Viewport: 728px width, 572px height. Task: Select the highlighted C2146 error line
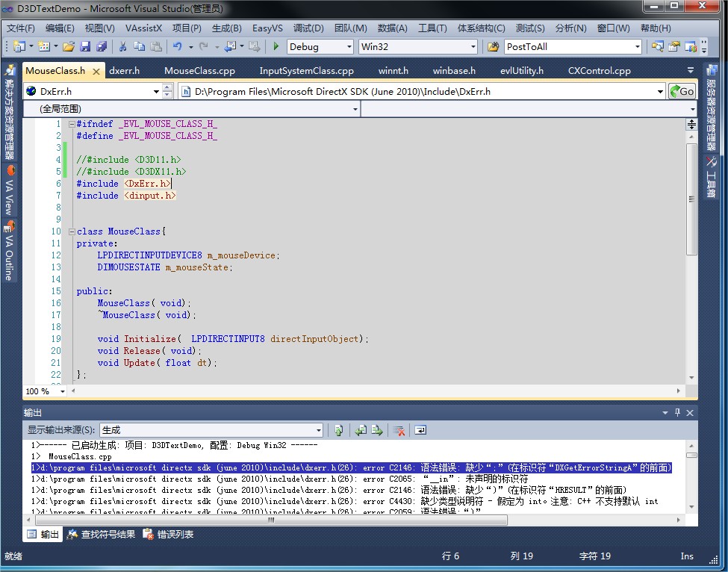[352, 467]
